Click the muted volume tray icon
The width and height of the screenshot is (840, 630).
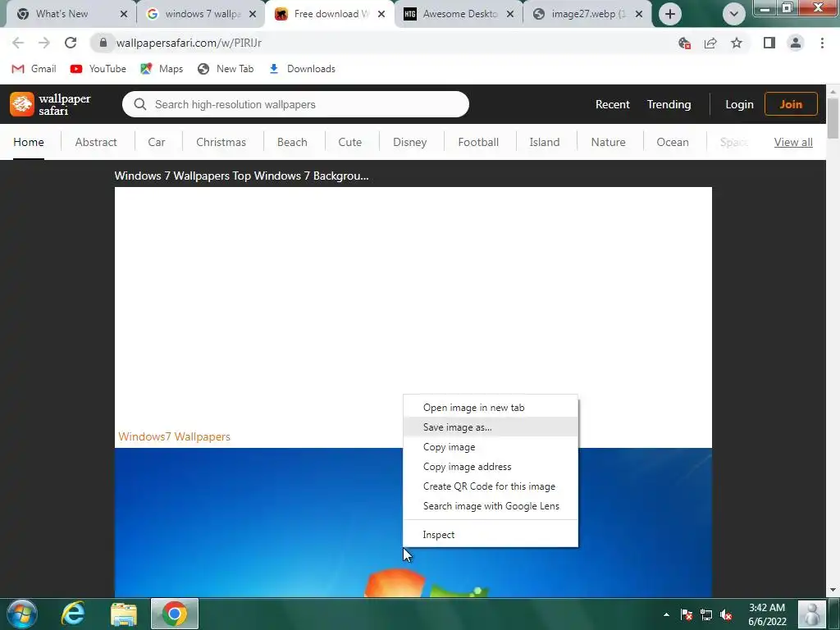726,614
